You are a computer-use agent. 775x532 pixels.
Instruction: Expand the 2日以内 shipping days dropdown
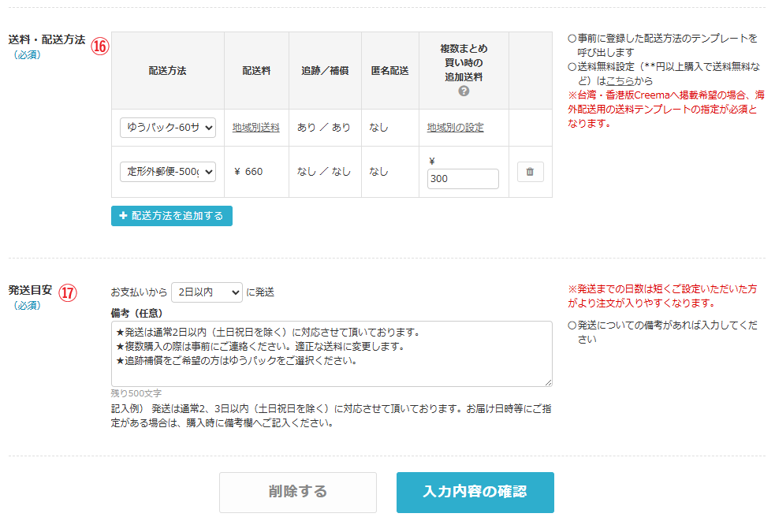point(207,292)
